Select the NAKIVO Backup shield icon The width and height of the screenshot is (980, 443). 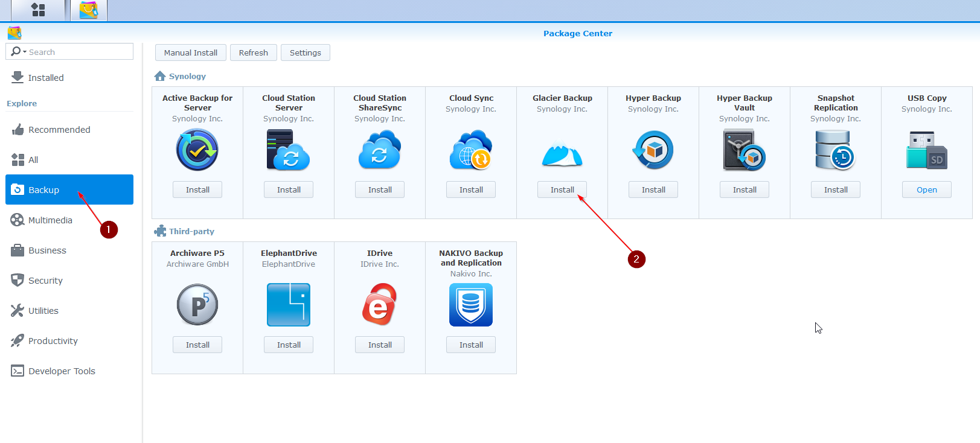coord(471,305)
